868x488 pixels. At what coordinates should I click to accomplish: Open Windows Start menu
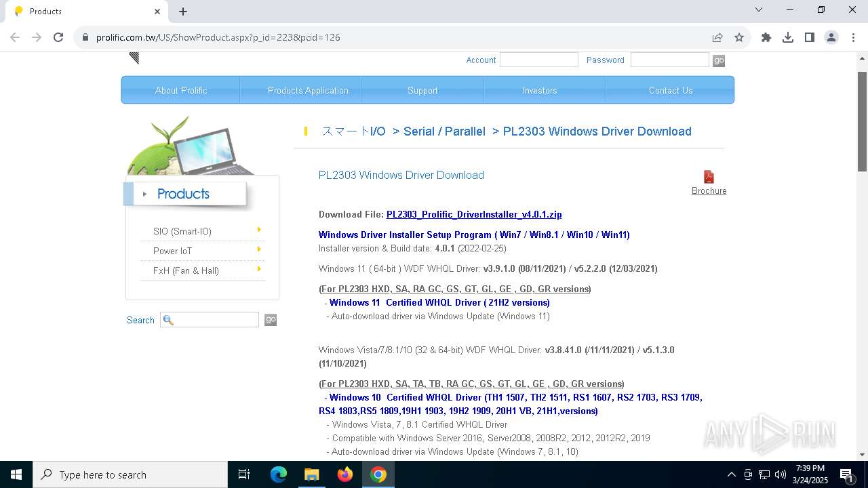tap(16, 474)
